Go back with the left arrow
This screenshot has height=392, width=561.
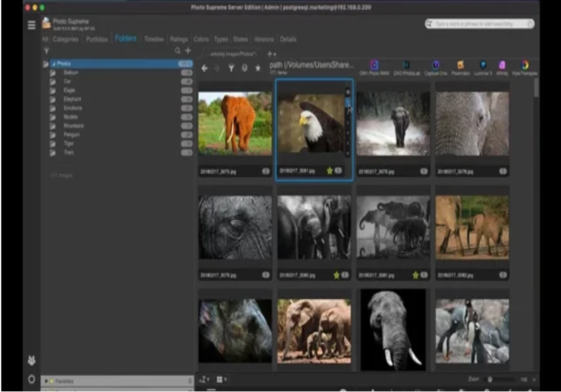pyautogui.click(x=204, y=68)
